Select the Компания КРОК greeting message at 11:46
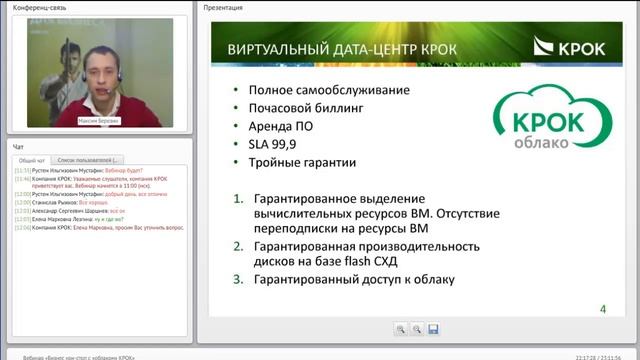640x360 pixels. [91, 182]
